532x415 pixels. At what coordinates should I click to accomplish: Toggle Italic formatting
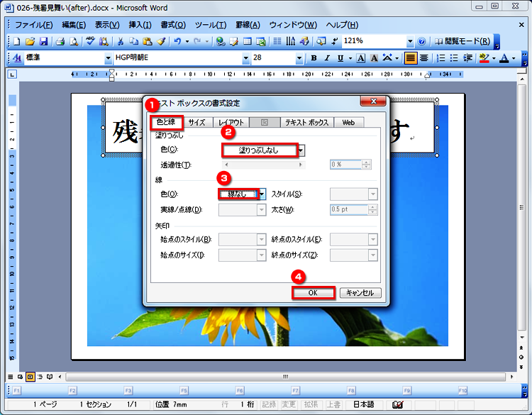point(327,58)
